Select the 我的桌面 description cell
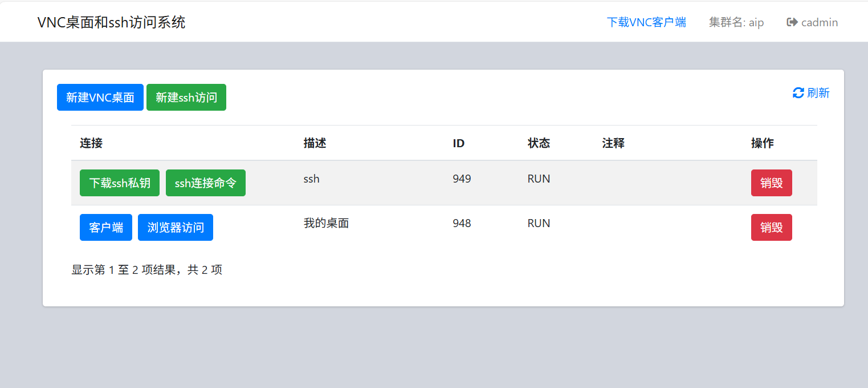868x388 pixels. (x=326, y=223)
